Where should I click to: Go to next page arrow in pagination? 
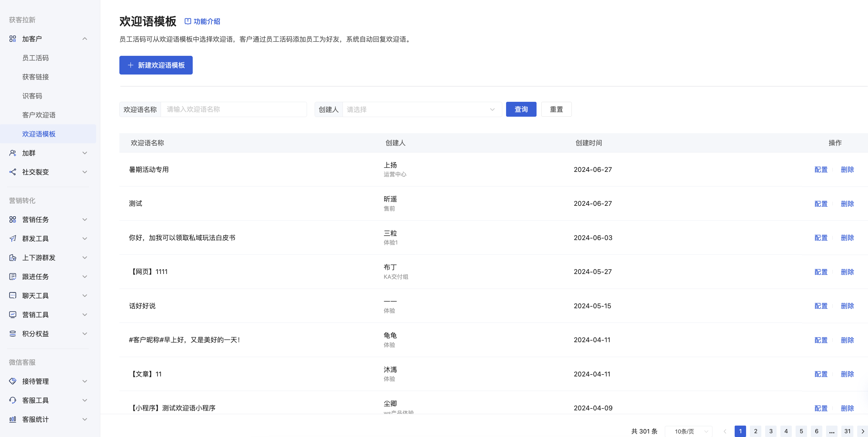point(863,431)
